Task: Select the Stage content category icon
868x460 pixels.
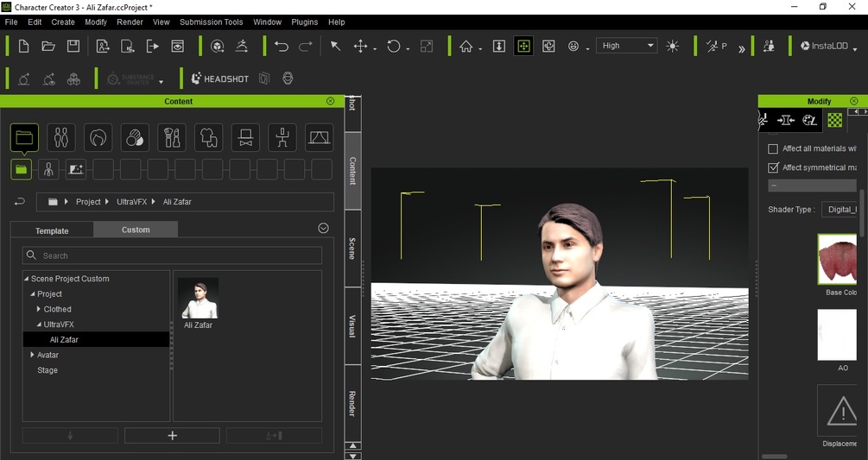Action: [x=320, y=138]
